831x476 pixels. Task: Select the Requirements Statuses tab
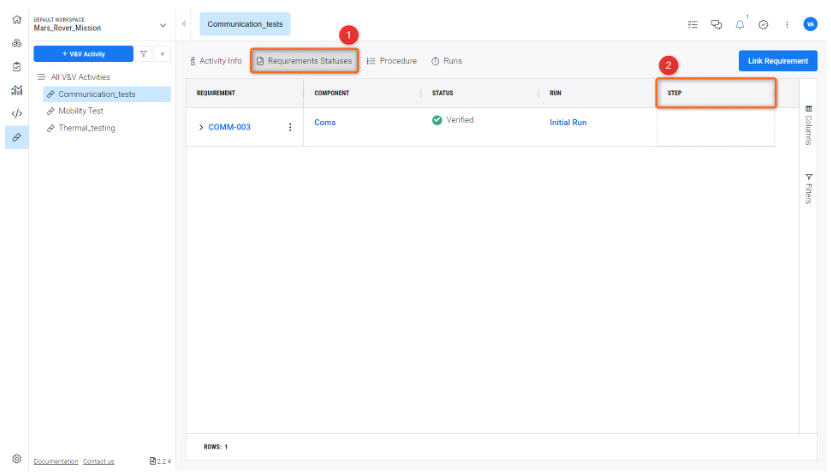point(304,61)
